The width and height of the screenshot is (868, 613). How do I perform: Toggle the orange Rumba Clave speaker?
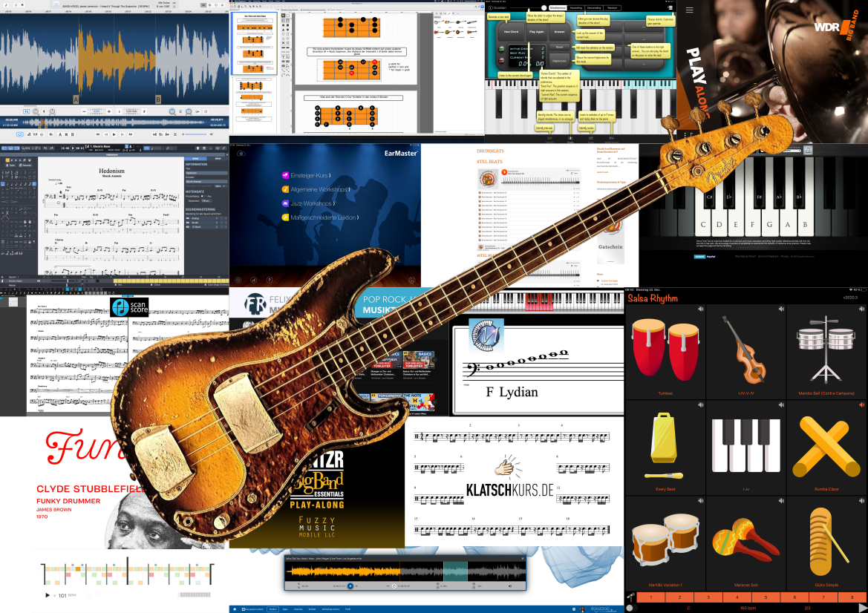861,405
